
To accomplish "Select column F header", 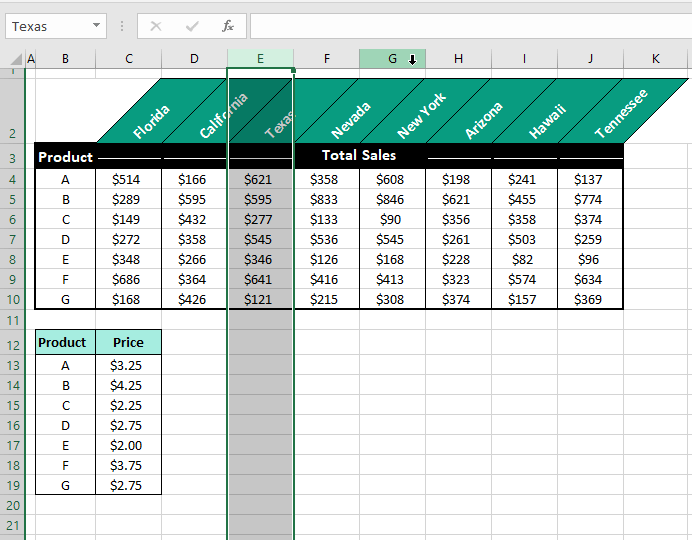I will (x=327, y=59).
